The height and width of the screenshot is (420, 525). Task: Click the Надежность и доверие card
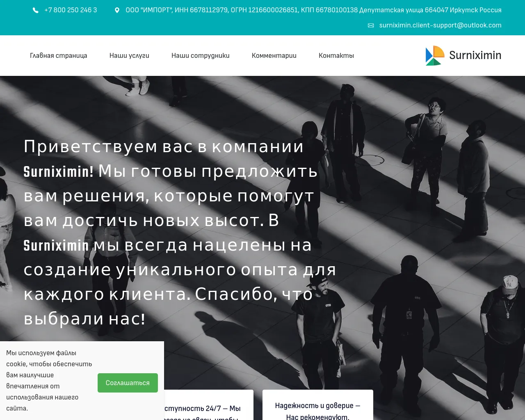[x=318, y=405]
